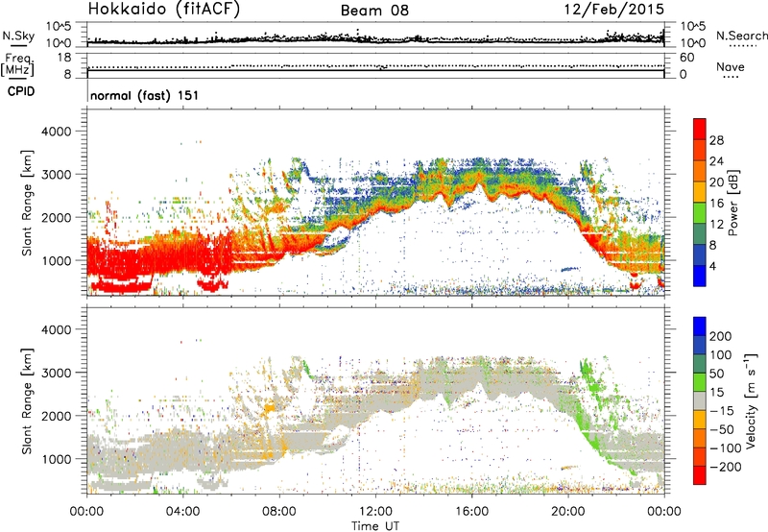Click the '20:00' time axis tick label
Image resolution: width=768 pixels, height=532 pixels.
pos(568,512)
